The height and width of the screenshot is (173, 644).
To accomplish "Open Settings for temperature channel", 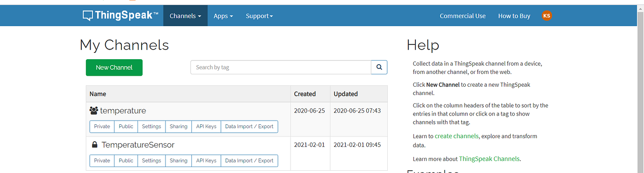I will (151, 127).
